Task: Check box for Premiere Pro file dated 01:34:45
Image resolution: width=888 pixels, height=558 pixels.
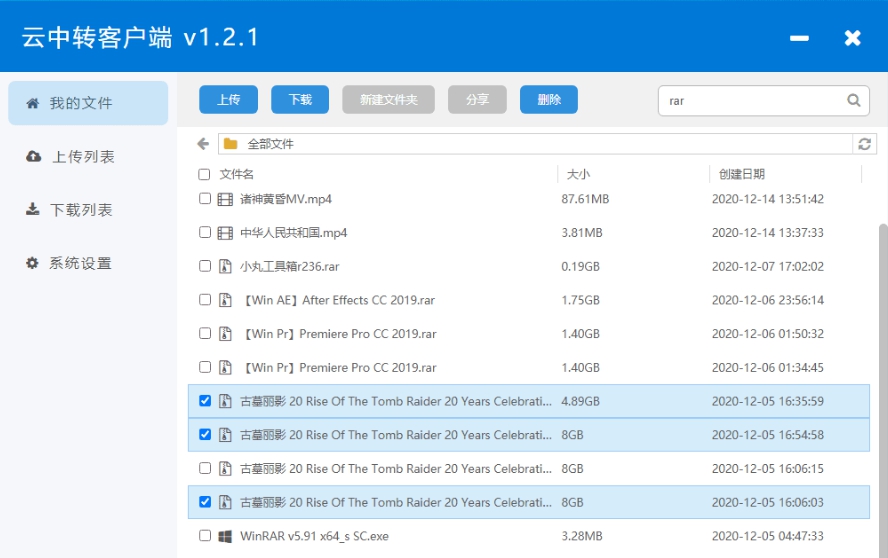Action: click(x=205, y=367)
